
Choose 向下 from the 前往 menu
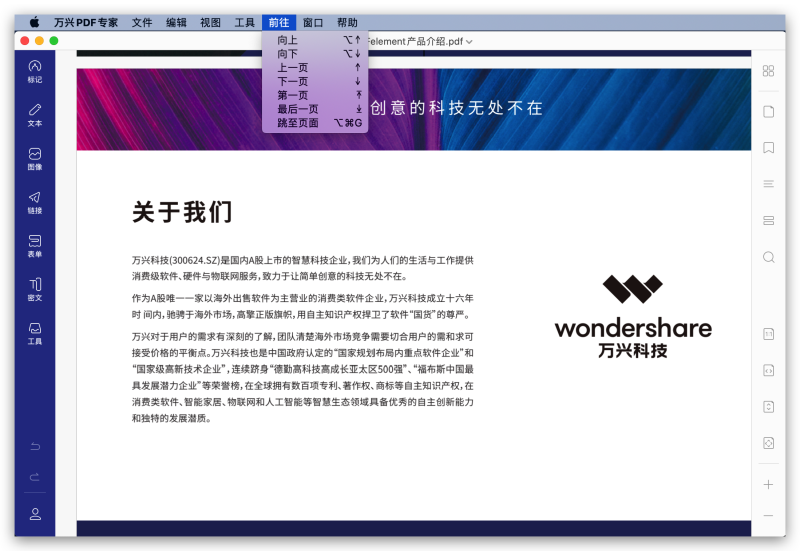315,54
